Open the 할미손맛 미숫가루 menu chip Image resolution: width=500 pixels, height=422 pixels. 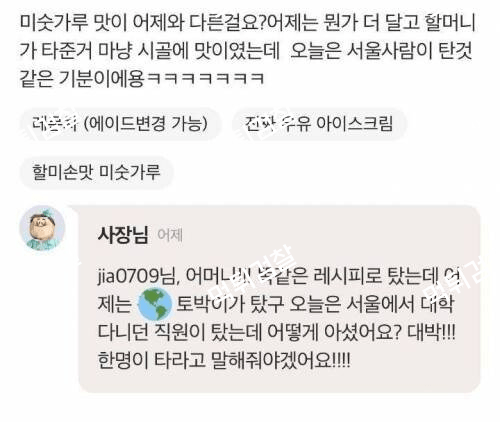pyautogui.click(x=96, y=172)
